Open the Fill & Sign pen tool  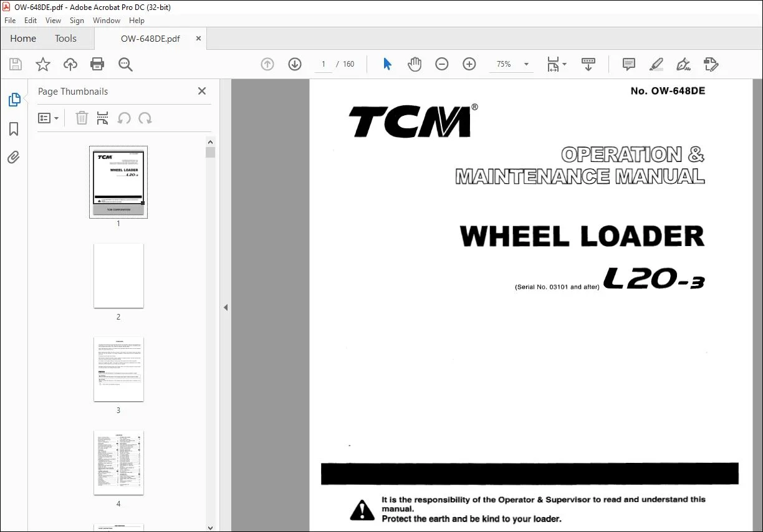click(x=683, y=64)
